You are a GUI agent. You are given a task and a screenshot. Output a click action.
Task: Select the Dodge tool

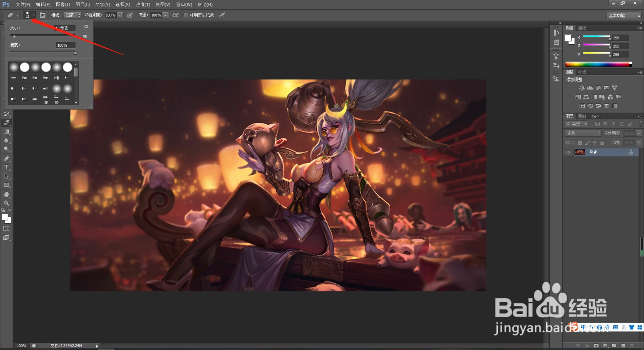[x=6, y=149]
